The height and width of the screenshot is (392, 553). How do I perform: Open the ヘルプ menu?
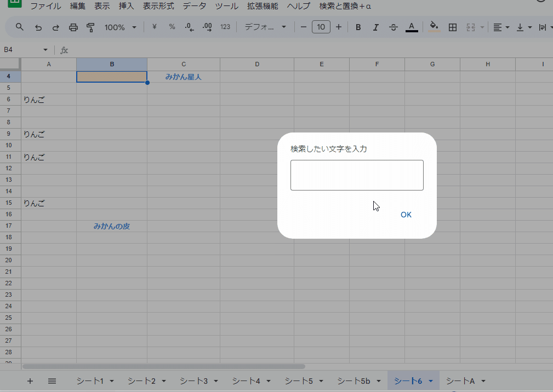[298, 6]
